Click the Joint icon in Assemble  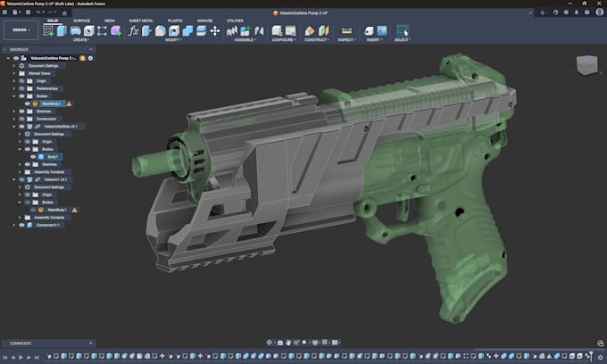[x=259, y=30]
